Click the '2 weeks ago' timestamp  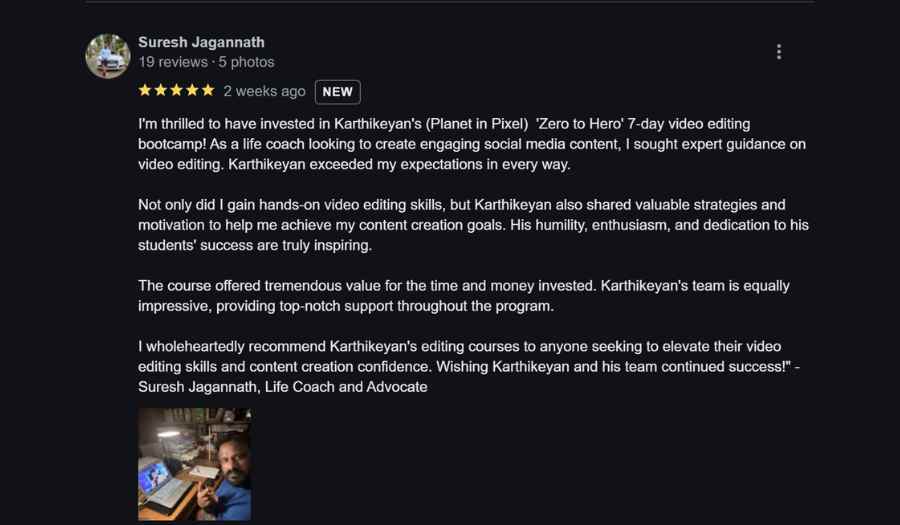click(x=265, y=91)
